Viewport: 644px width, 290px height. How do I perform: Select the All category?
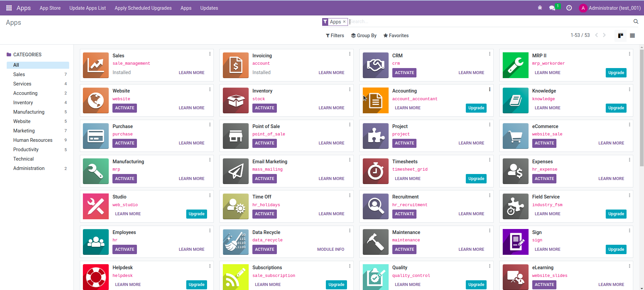(38, 65)
